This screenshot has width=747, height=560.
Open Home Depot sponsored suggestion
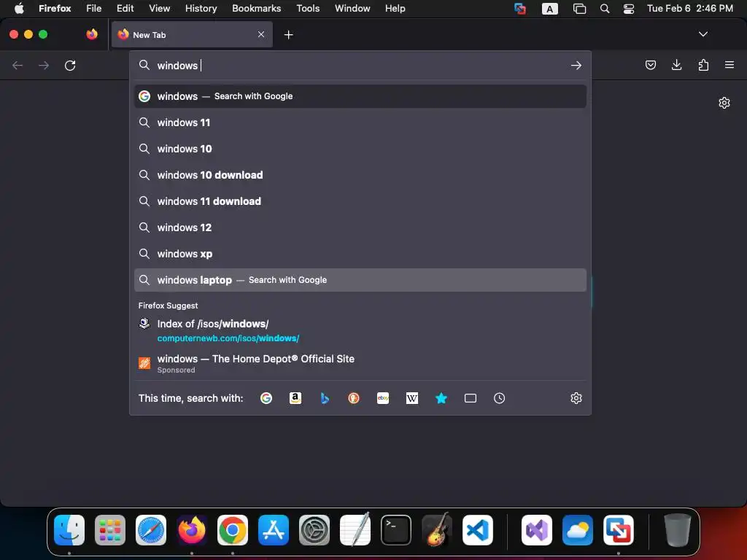coord(360,364)
